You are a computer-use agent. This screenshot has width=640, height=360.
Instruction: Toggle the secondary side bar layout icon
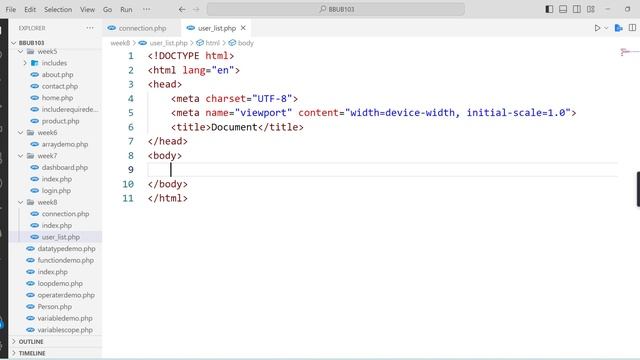[x=577, y=9]
